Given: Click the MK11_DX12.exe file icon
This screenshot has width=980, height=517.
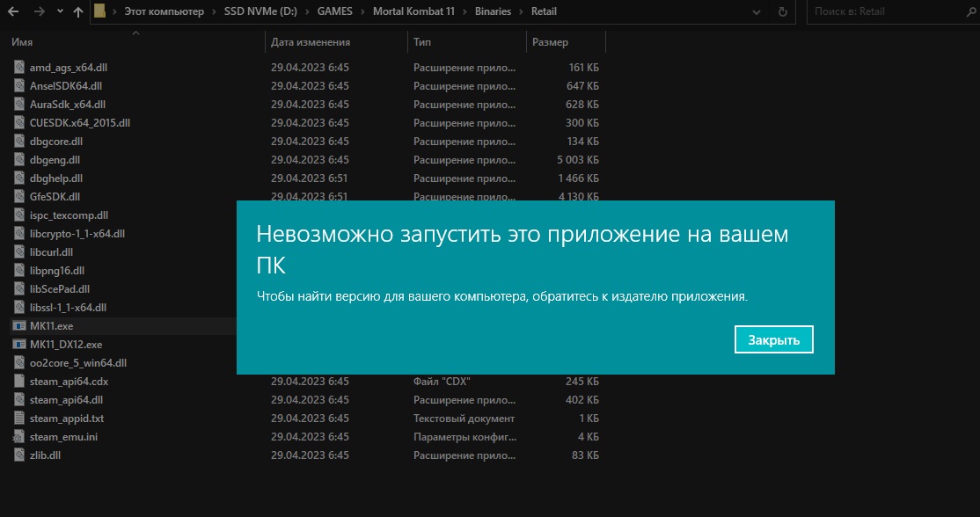Looking at the screenshot, I should point(19,345).
